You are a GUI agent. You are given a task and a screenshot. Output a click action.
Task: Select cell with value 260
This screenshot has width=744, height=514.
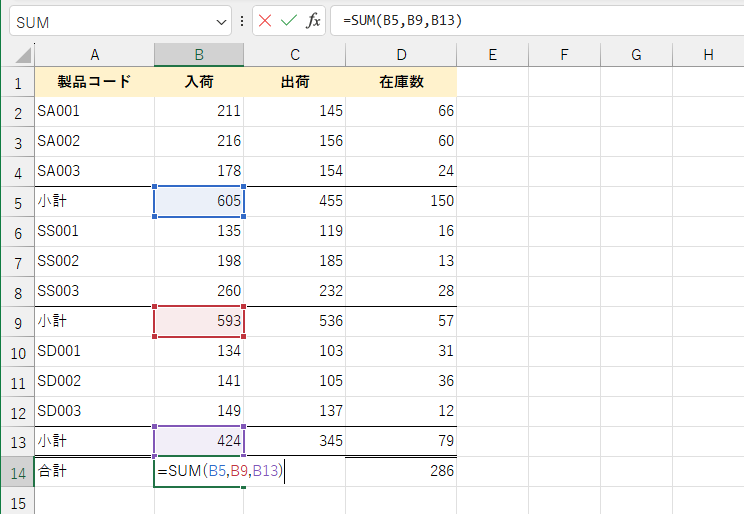point(199,291)
